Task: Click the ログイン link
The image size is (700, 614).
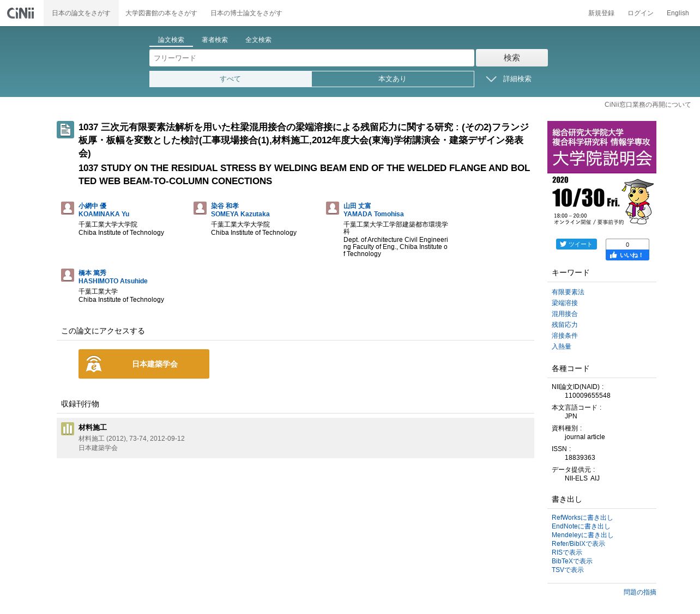Action: tap(641, 13)
